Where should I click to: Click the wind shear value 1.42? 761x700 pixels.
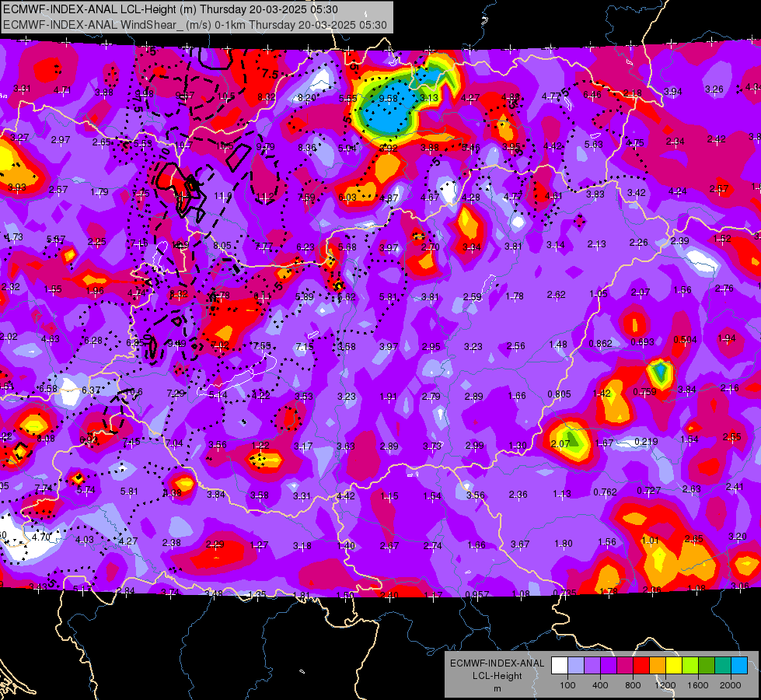pyautogui.click(x=602, y=393)
